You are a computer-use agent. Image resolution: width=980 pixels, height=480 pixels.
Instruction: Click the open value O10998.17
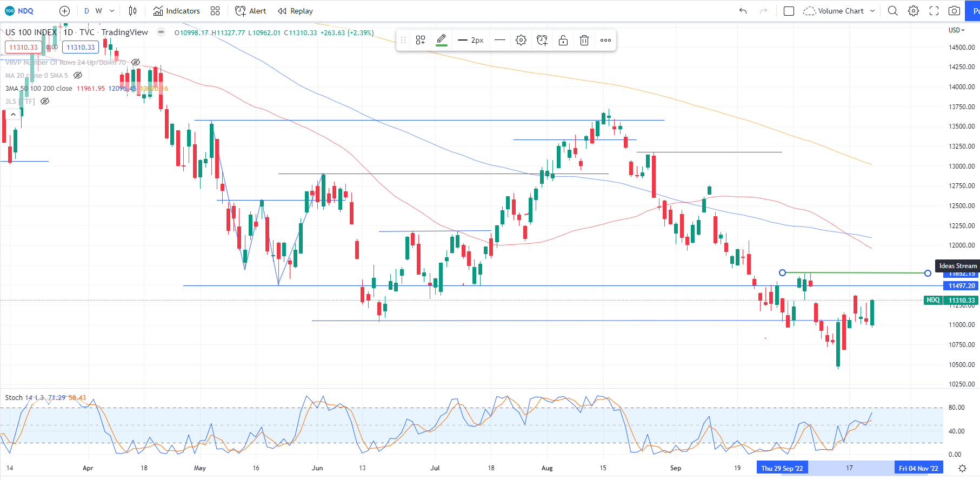pos(191,33)
